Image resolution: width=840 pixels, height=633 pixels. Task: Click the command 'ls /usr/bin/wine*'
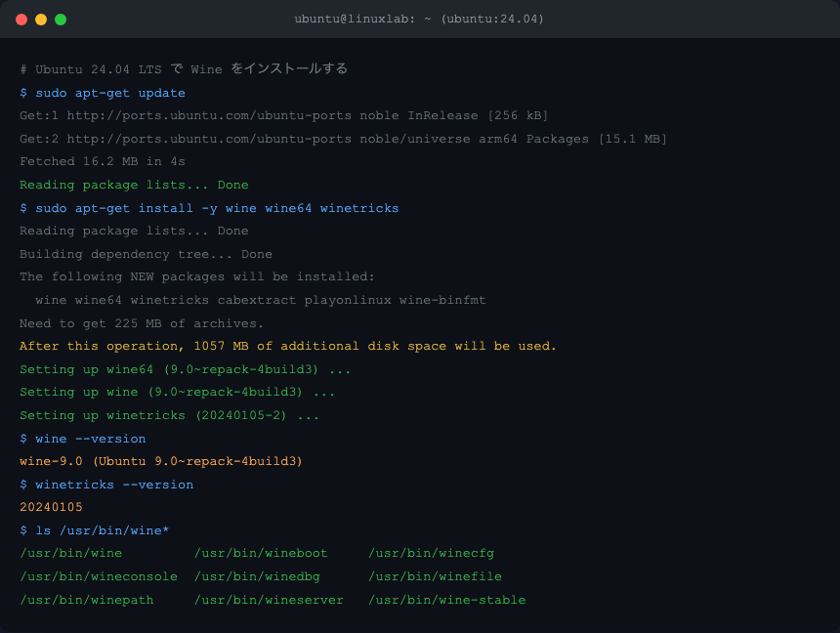coord(103,530)
